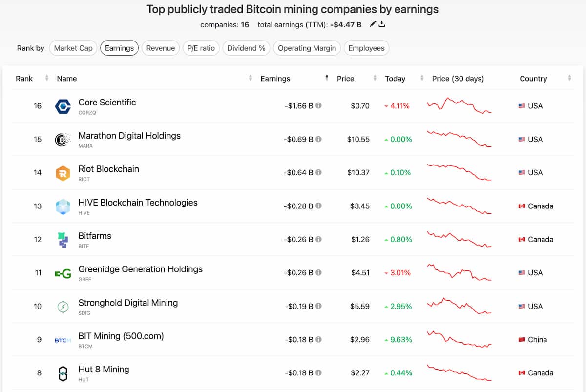Toggle the Employees ranking filter
Image resolution: width=586 pixels, height=392 pixels.
click(366, 48)
